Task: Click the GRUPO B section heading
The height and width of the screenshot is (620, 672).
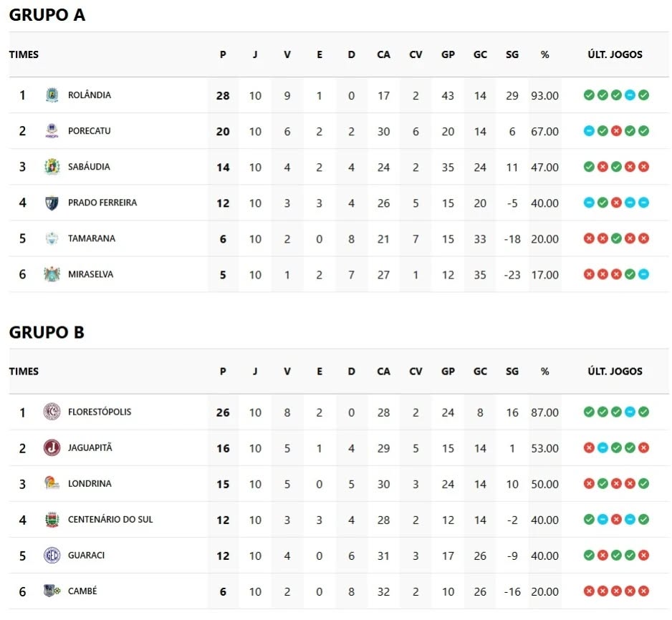Action: pos(47,332)
